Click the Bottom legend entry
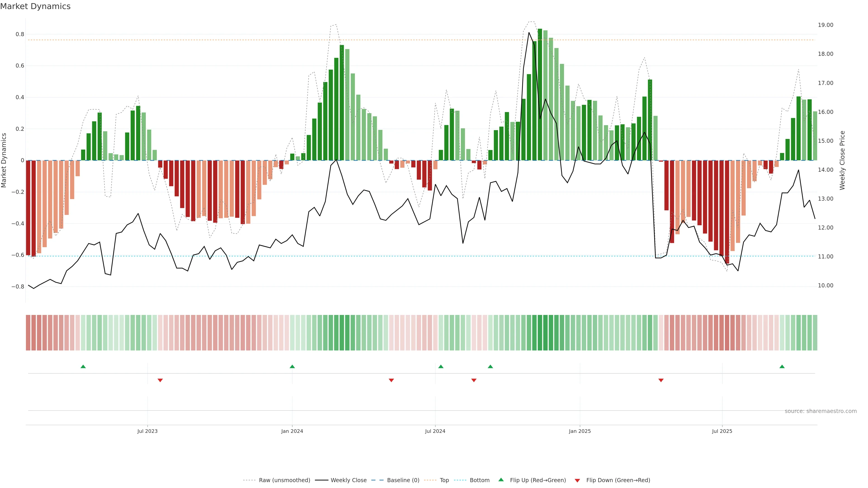The image size is (868, 488). pyautogui.click(x=479, y=480)
